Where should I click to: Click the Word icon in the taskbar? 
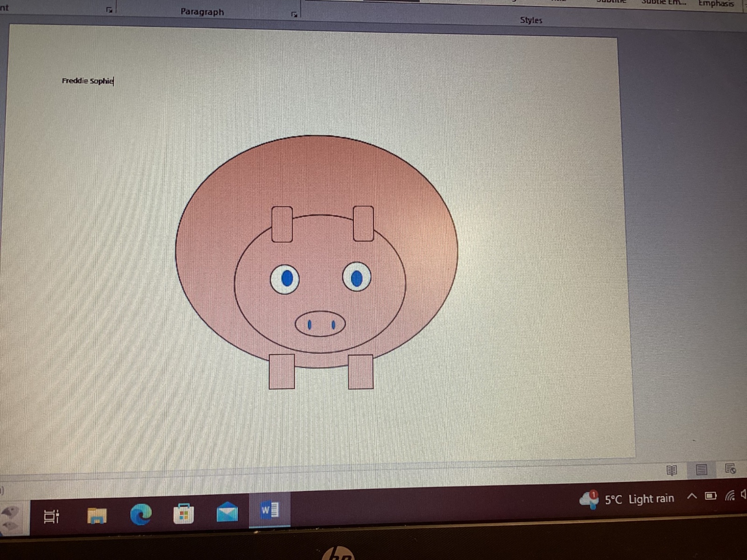click(269, 510)
